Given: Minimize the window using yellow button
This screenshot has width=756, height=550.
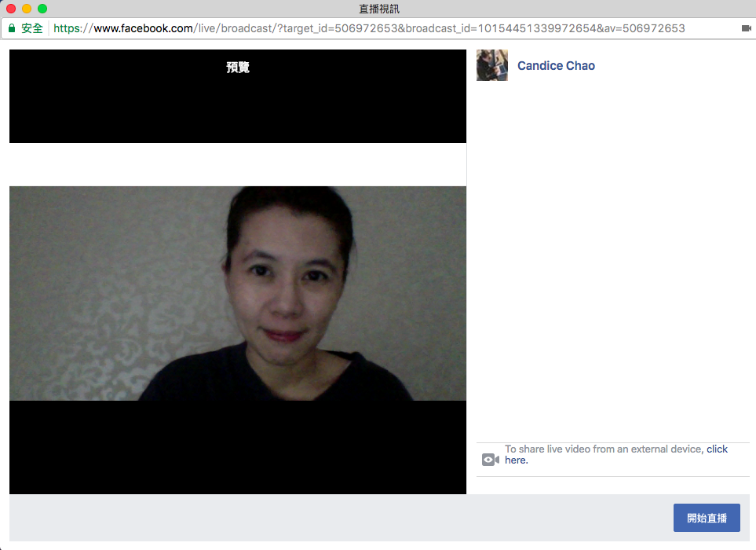Looking at the screenshot, I should point(27,9).
